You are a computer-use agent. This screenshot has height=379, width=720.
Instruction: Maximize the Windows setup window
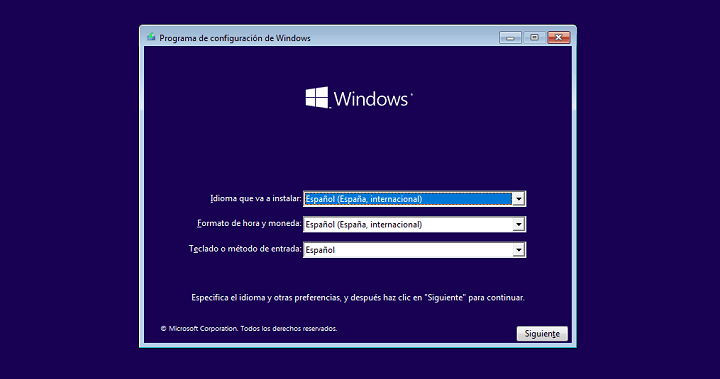click(534, 38)
